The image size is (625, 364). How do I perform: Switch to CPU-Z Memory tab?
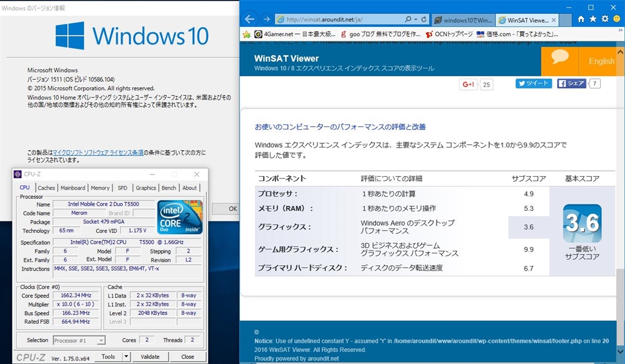(100, 188)
